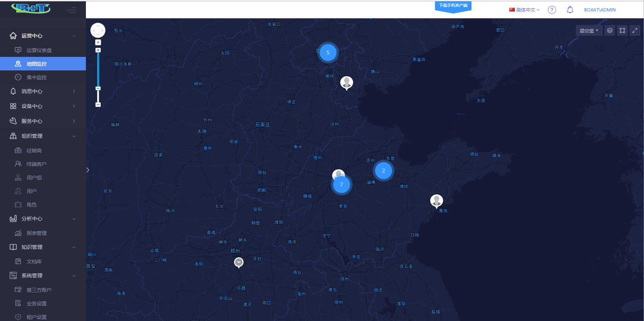Click the 服务中心 icon
Screen dimensions: 644x321
13,121
